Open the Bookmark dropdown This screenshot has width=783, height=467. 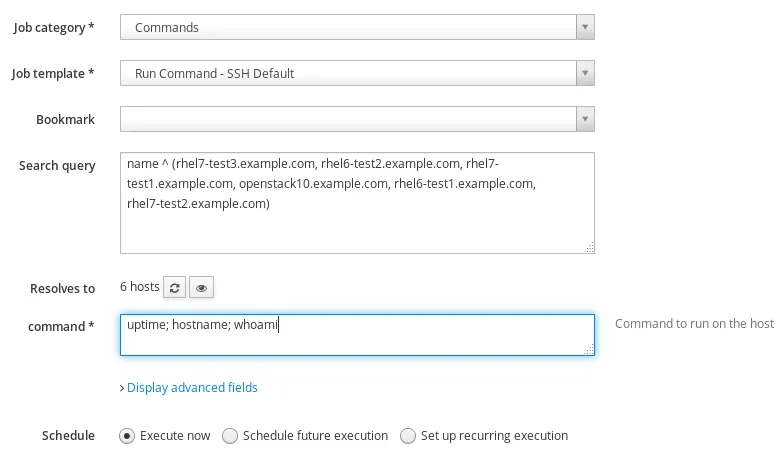coord(357,119)
